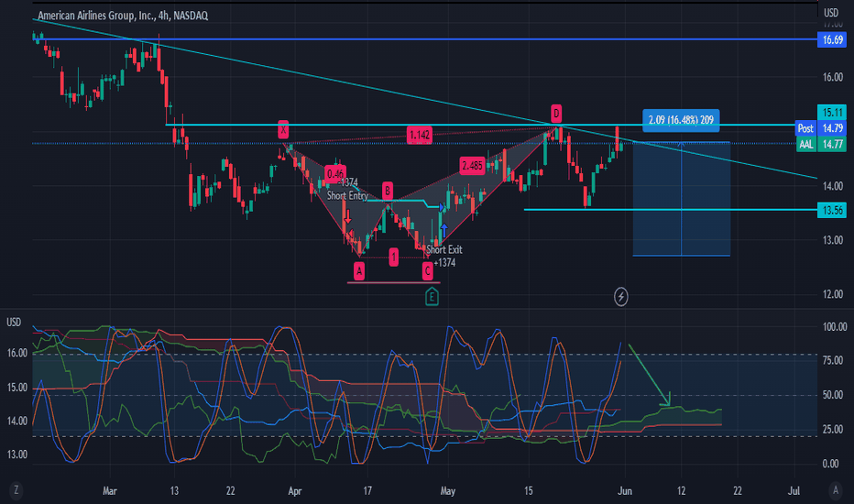Screen dimensions: 854x504
Task: Click the Post 14.79 price tag
Action: (821, 128)
